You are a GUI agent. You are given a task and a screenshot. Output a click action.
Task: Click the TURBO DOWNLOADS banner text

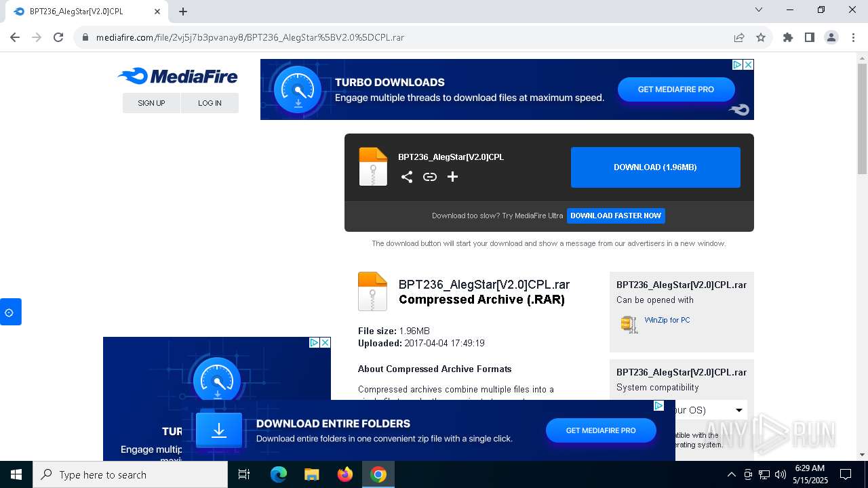390,83
